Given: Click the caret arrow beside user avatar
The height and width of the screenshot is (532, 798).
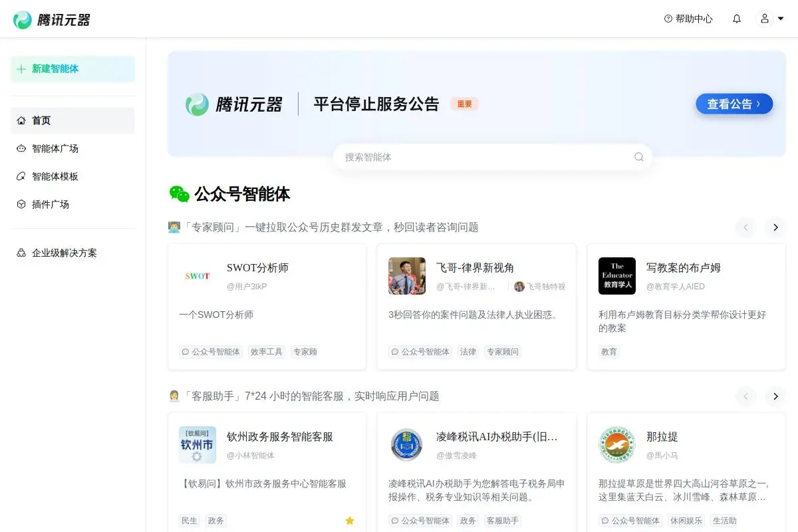Looking at the screenshot, I should [781, 19].
